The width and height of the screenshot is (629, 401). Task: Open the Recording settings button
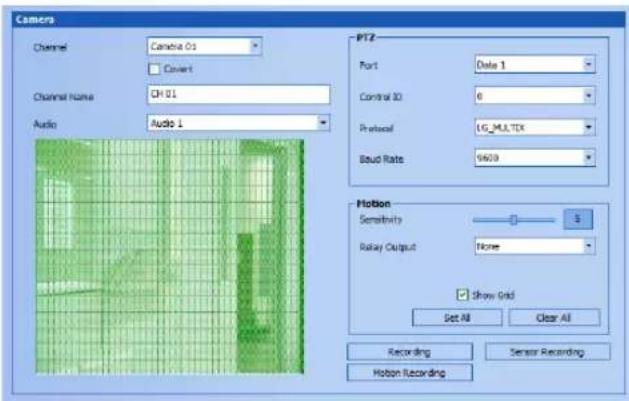tap(410, 352)
